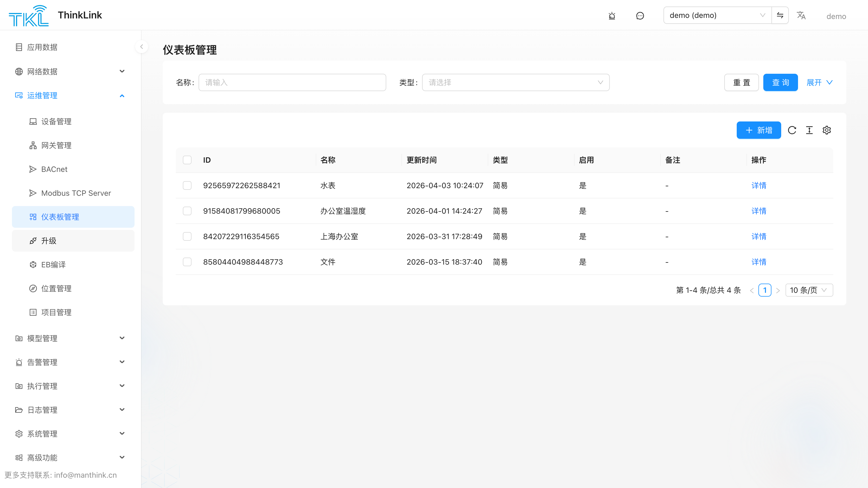Click the 新增 add button
Image resolution: width=868 pixels, height=488 pixels.
(758, 130)
